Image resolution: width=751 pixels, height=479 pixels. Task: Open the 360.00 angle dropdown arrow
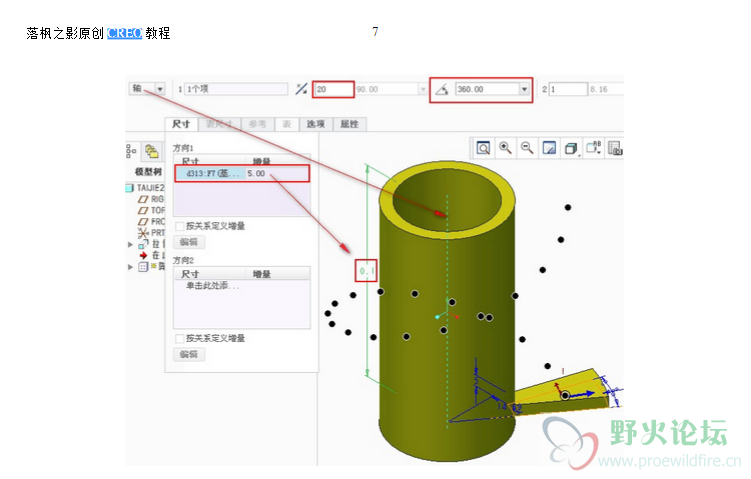524,89
